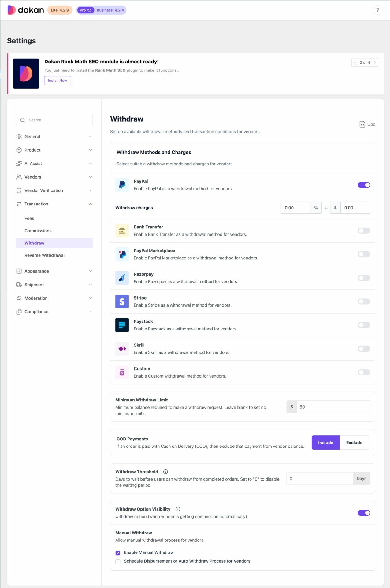
Task: Expand the General section chevron
Action: pyautogui.click(x=91, y=137)
